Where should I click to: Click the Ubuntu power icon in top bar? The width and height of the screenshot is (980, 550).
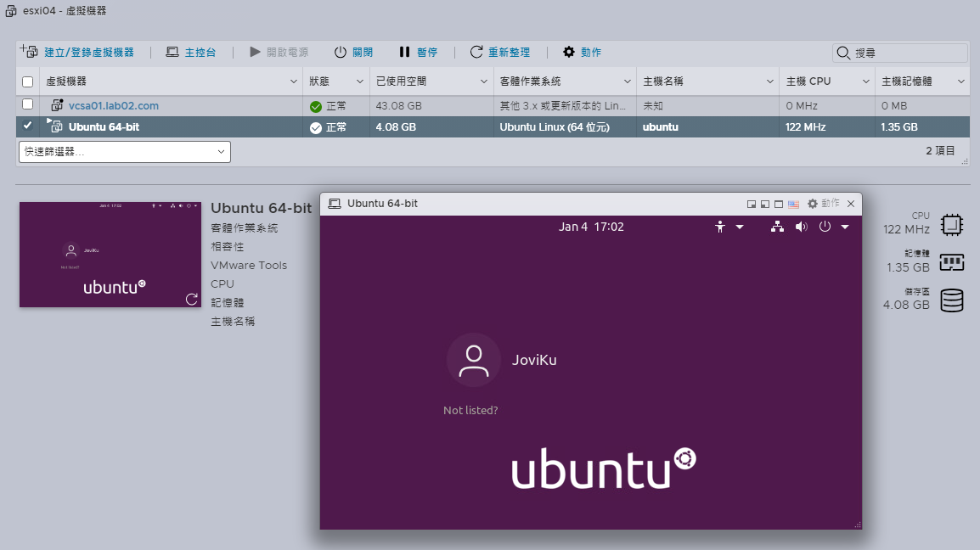(x=825, y=227)
